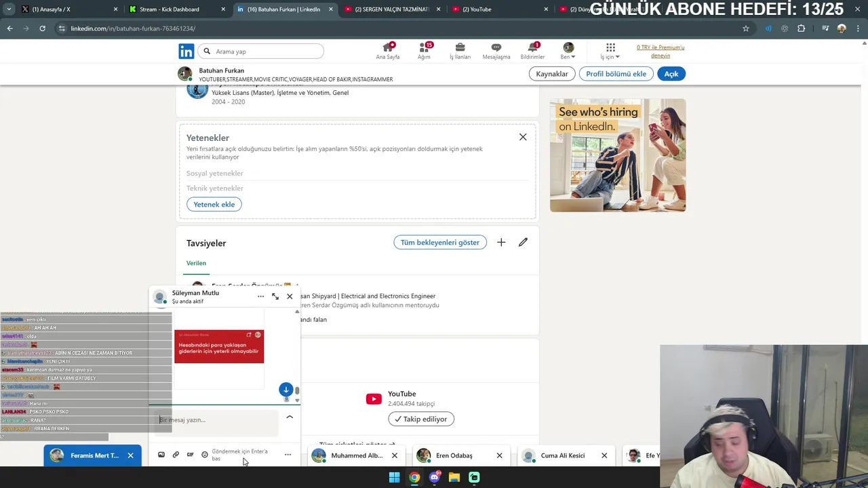Open Discord from the taskbar
868x488 pixels.
click(x=435, y=477)
